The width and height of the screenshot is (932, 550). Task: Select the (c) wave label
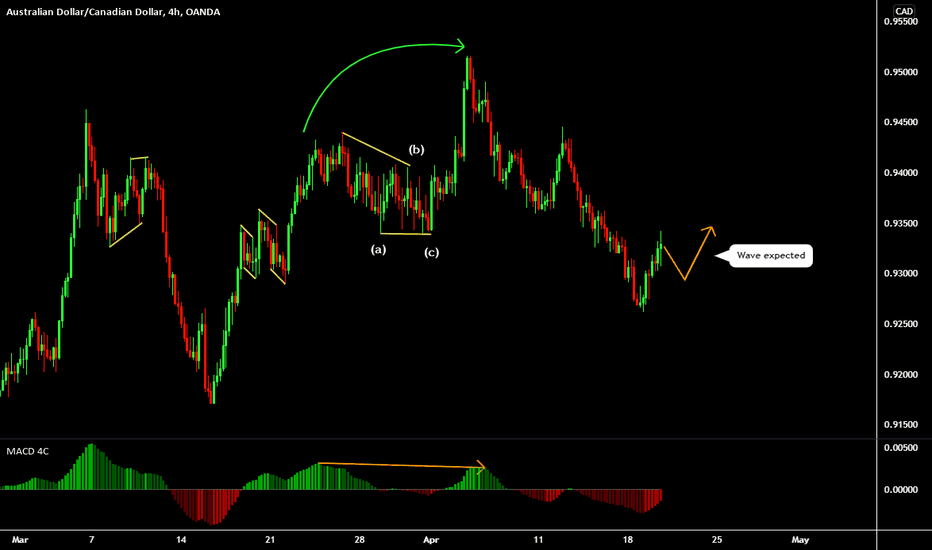(432, 252)
